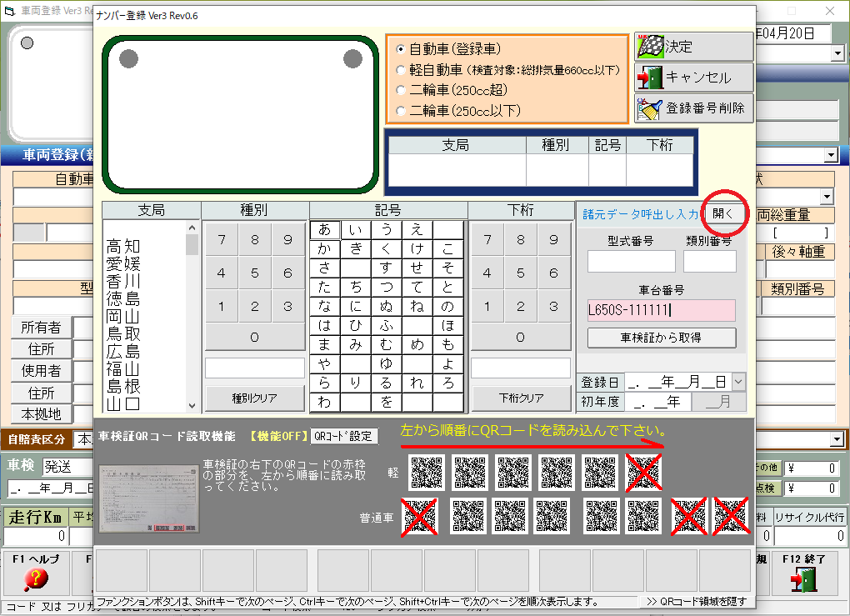Select 二輪車(250cc超) radio button
The height and width of the screenshot is (616, 850).
tap(401, 90)
